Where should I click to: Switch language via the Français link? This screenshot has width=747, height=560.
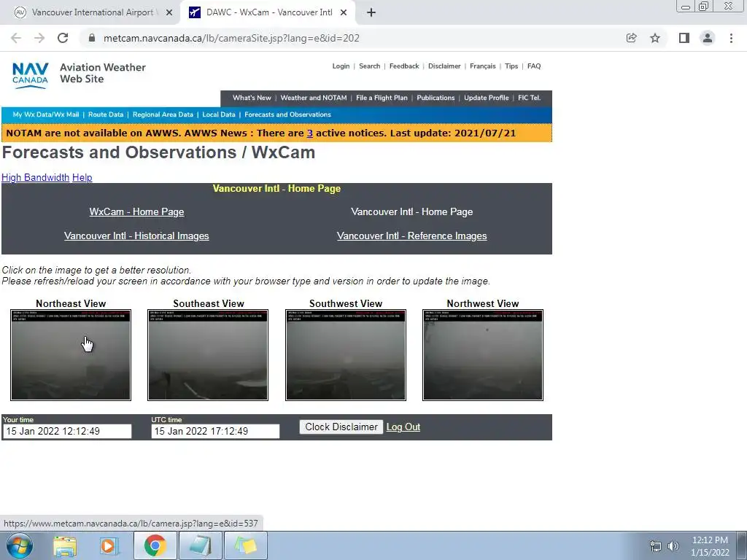tap(483, 66)
